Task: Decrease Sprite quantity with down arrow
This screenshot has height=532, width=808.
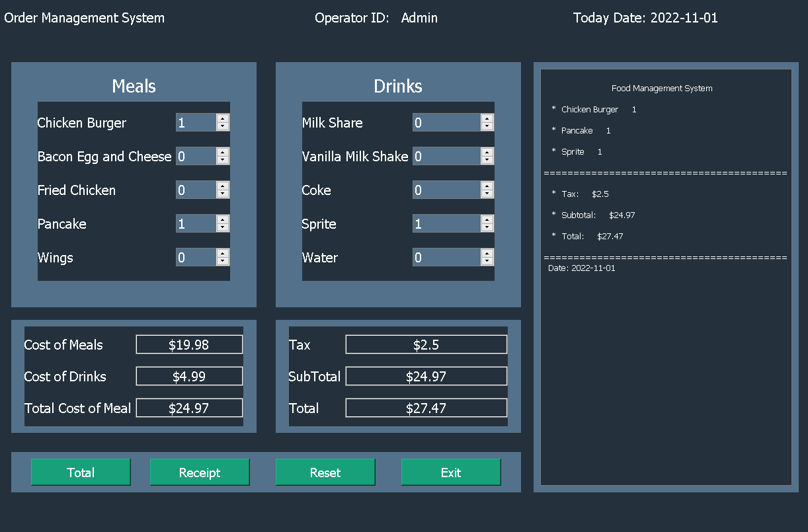Action: [x=487, y=227]
